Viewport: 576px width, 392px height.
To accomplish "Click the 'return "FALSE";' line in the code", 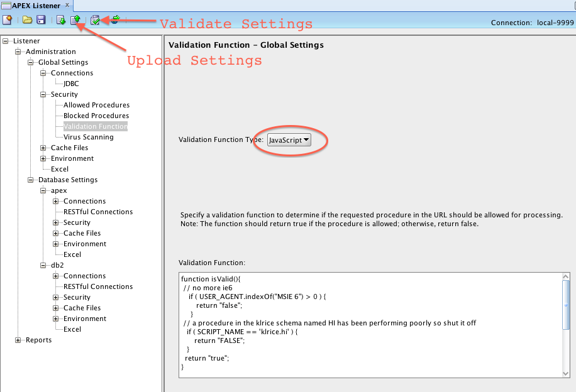I will (x=219, y=340).
